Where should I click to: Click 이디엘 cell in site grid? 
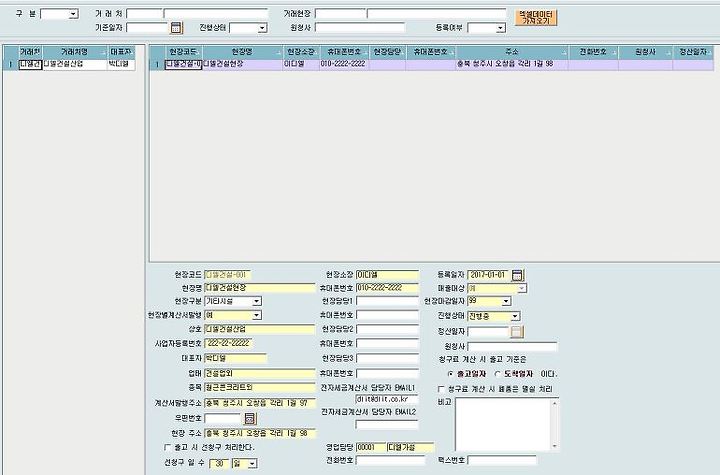pos(301,64)
